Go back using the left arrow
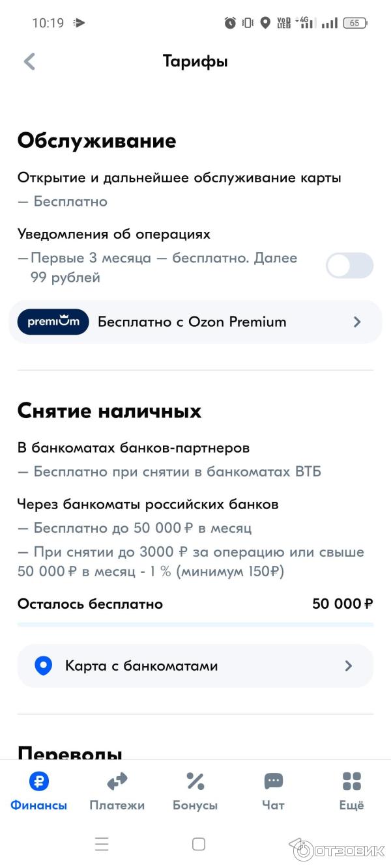The width and height of the screenshot is (391, 868). [29, 62]
